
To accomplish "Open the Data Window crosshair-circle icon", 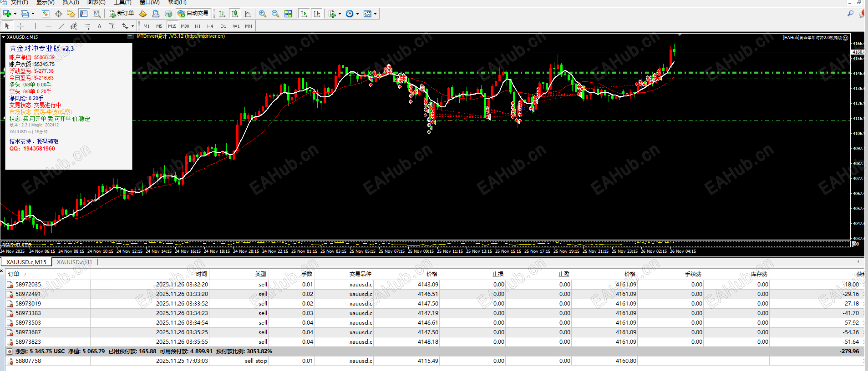I will pyautogui.click(x=58, y=14).
